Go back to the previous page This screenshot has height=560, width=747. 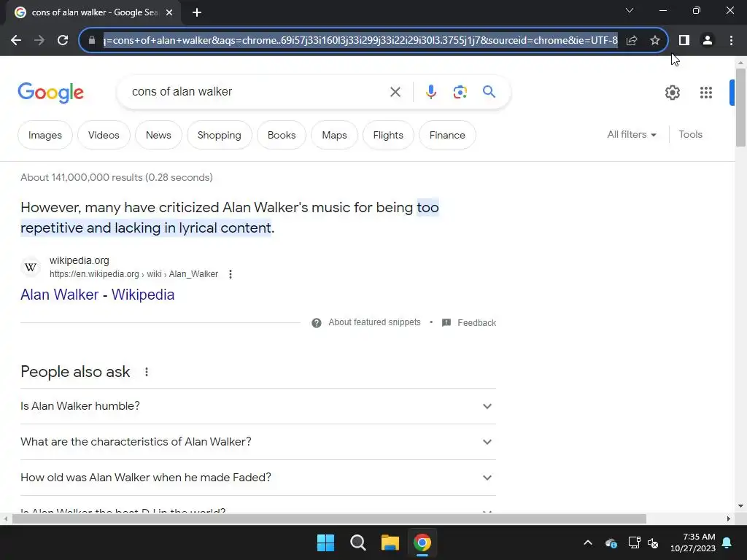point(16,41)
